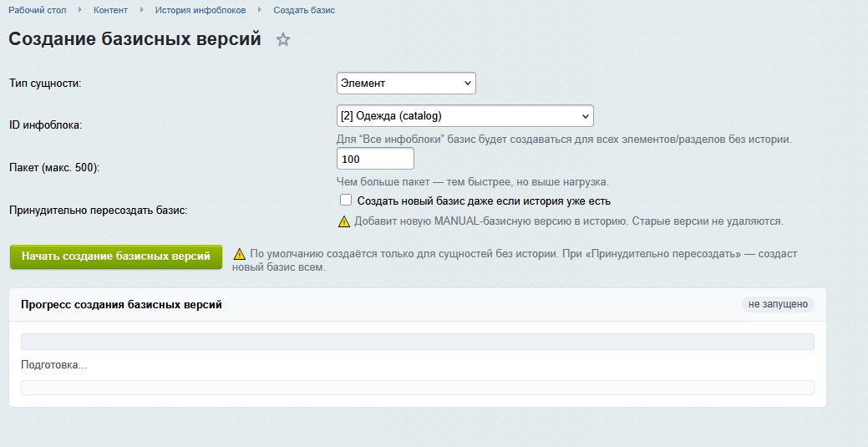Click the lower progress bar below 'Подготовка...'
The image size is (868, 447).
point(417,388)
